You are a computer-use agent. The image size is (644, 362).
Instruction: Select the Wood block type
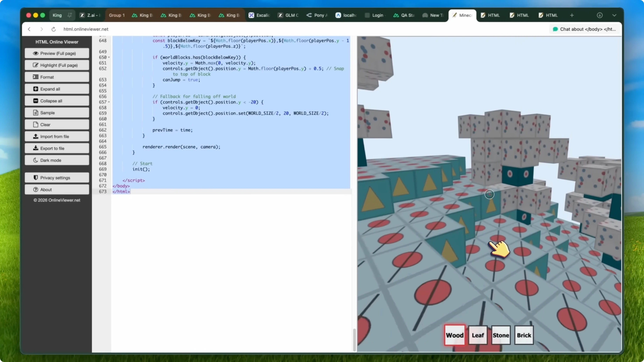[454, 335]
